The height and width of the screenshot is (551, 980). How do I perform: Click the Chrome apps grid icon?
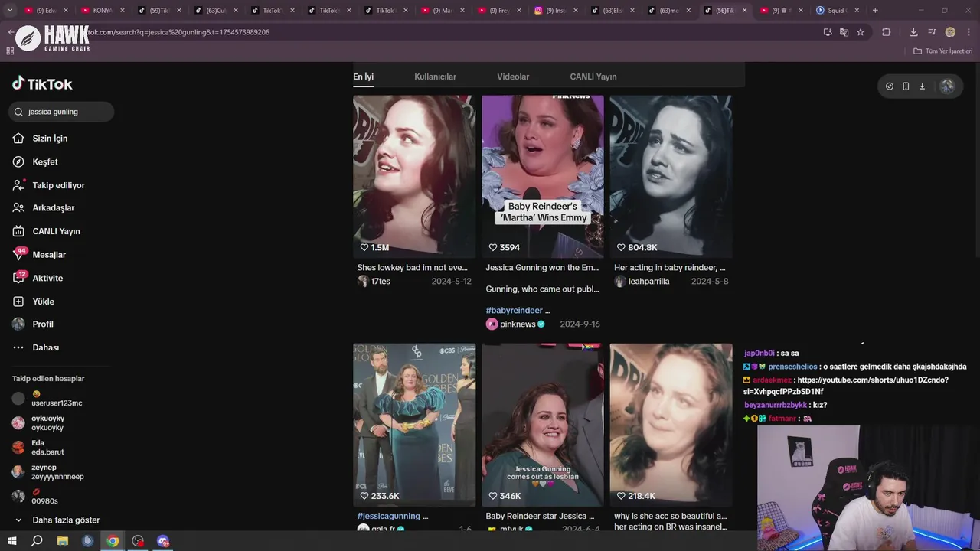point(10,51)
